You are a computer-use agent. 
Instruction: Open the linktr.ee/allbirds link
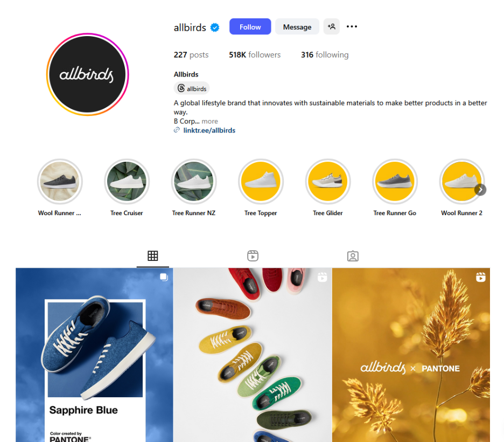click(209, 130)
